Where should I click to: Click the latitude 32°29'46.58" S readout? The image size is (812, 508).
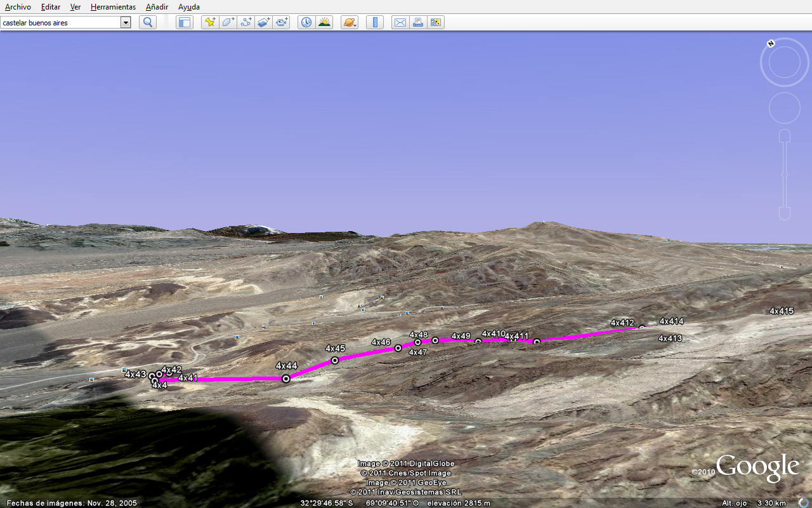point(326,503)
